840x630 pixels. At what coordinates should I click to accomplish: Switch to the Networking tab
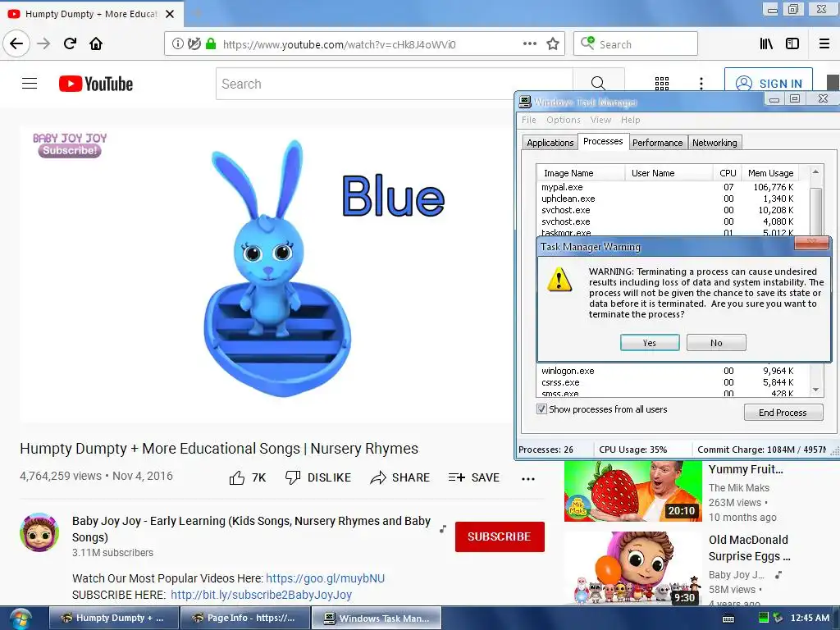[x=714, y=143]
